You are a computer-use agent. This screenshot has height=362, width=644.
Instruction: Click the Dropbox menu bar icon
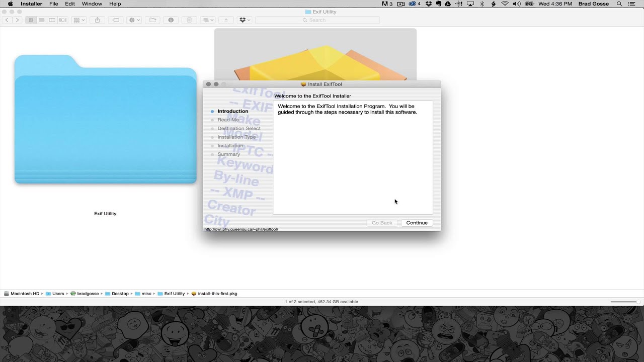[429, 4]
